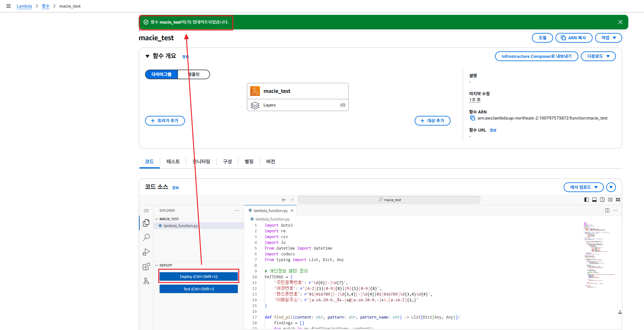Screen dimensions: 644x330
Task: Toggle the bottom panel layout icon
Action: (594, 200)
